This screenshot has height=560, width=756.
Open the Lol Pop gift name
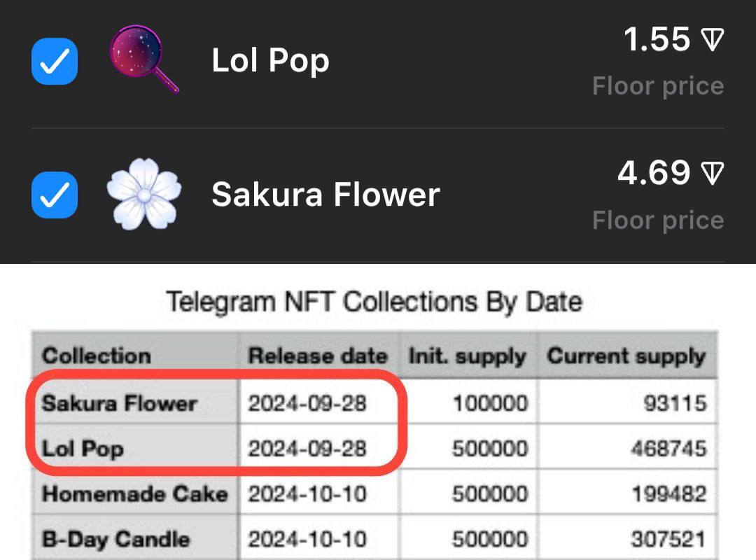(x=270, y=62)
